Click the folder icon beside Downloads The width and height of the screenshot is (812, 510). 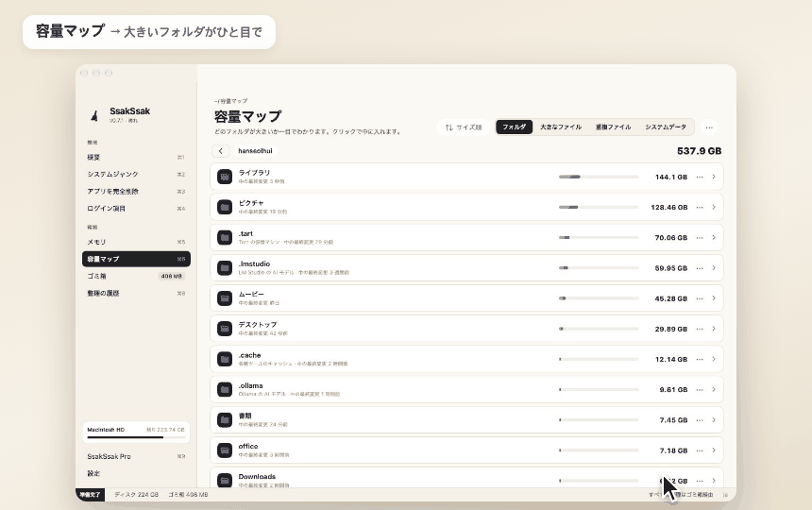coord(225,481)
